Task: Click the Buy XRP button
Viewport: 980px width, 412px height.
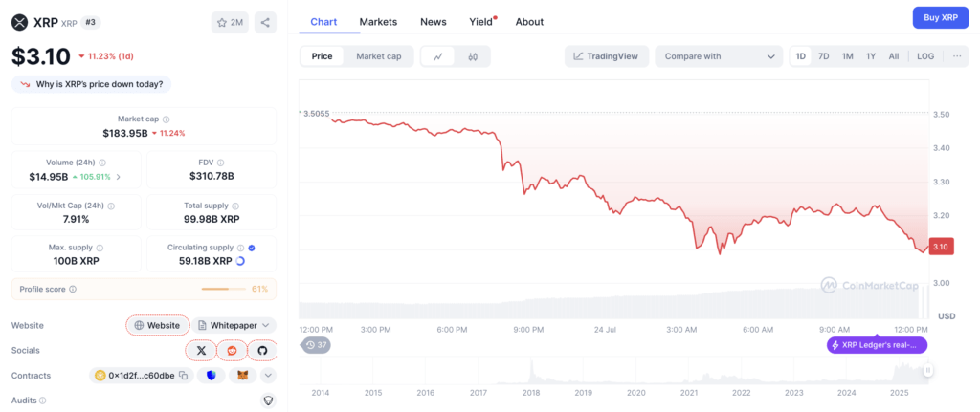Action: tap(941, 17)
